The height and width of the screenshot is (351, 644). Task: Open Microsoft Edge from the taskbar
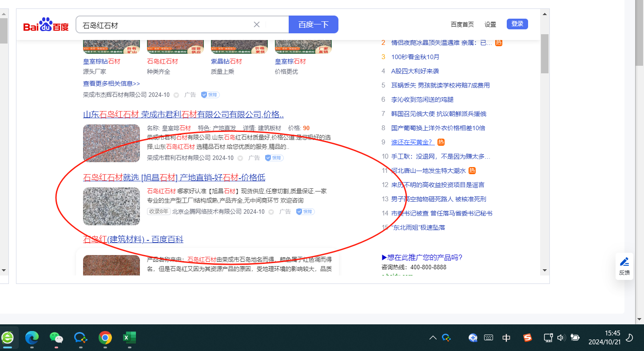click(x=32, y=338)
